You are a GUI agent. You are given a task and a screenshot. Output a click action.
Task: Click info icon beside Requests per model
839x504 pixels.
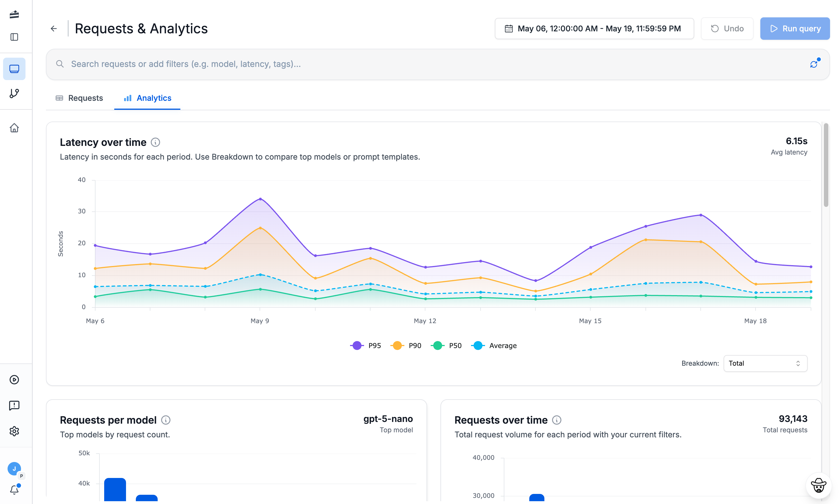(x=166, y=420)
